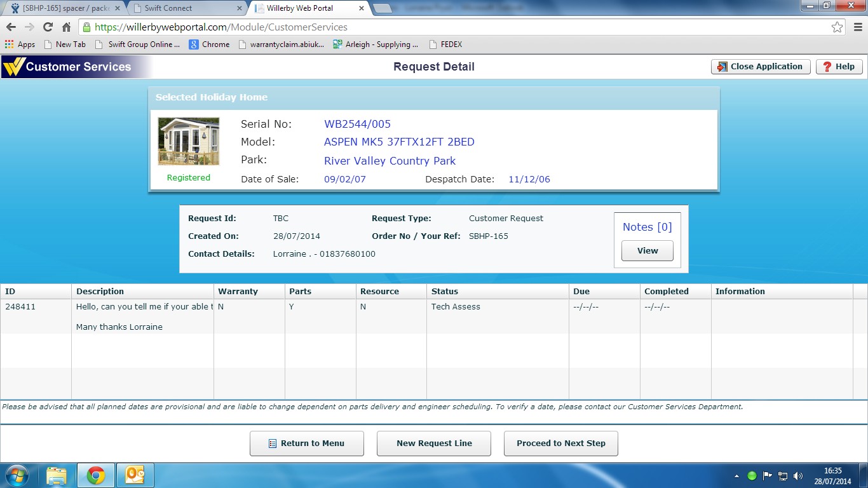Click serial number WB2544/005
This screenshot has width=868, height=488.
(x=358, y=124)
